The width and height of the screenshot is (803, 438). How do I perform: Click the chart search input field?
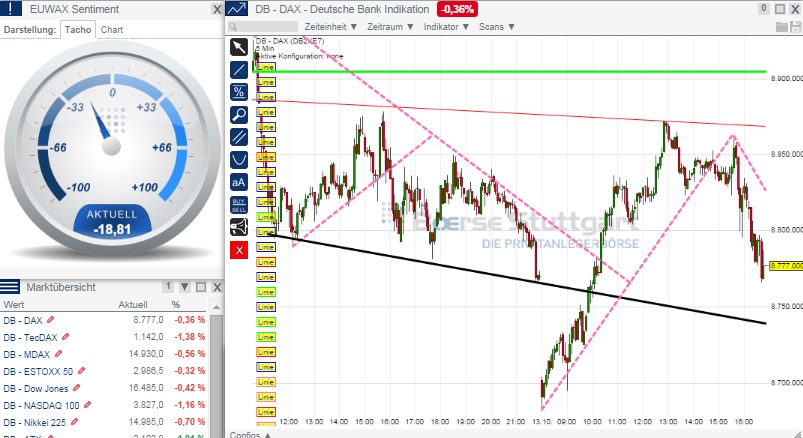coord(263,27)
